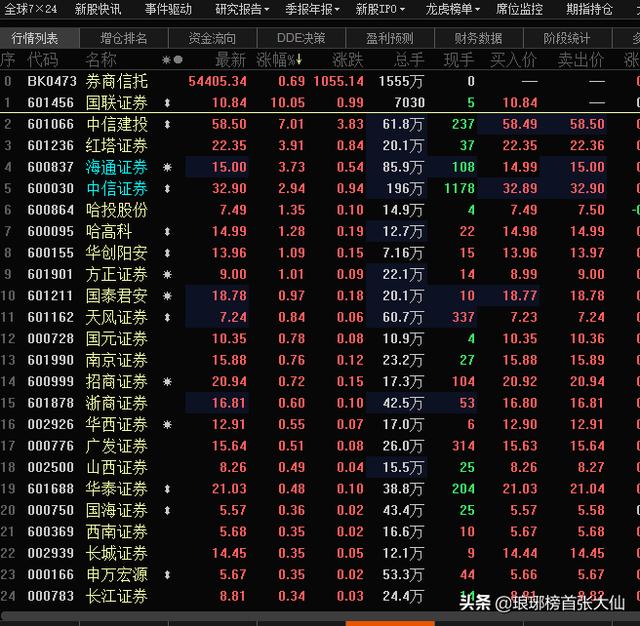Click the marker icon beside 华泰证券

(167, 489)
